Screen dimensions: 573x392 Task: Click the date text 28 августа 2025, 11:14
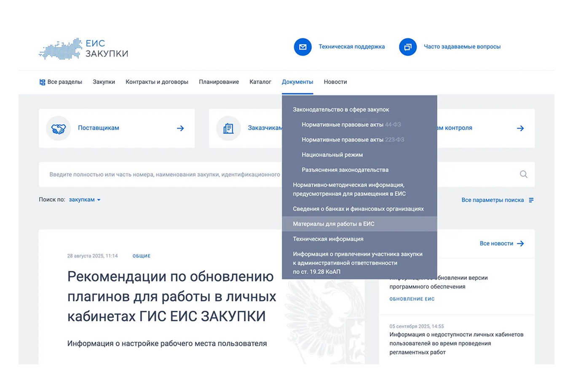92,256
